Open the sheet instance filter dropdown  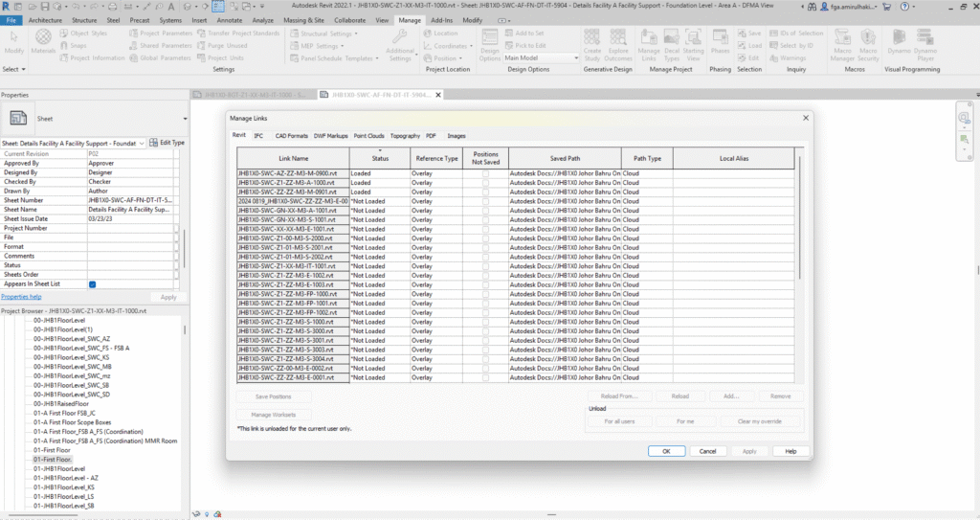point(143,143)
